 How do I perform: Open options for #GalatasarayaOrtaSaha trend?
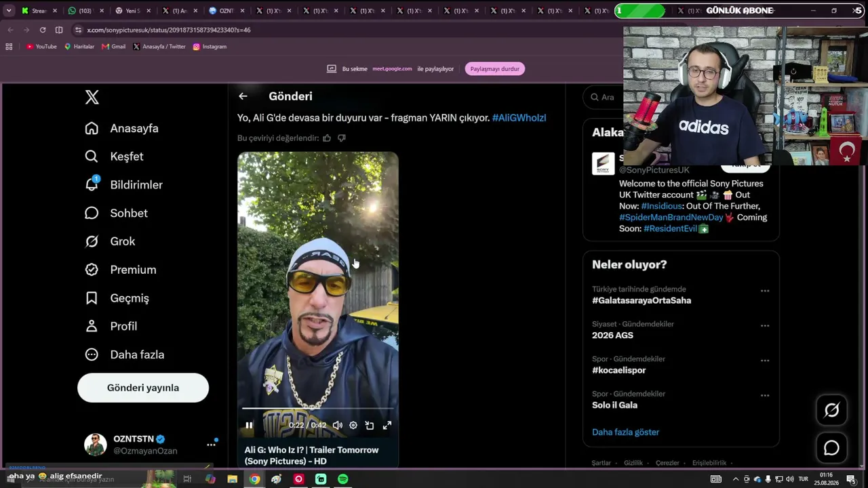point(765,291)
